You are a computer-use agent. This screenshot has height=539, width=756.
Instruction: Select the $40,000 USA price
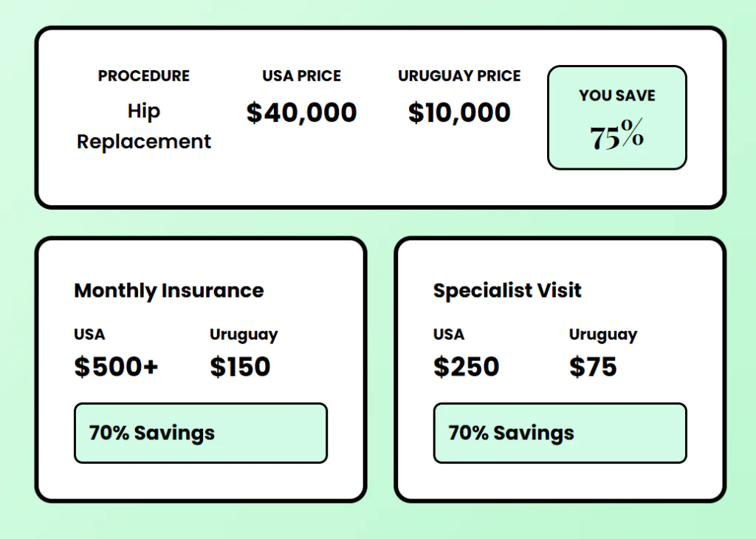point(301,113)
